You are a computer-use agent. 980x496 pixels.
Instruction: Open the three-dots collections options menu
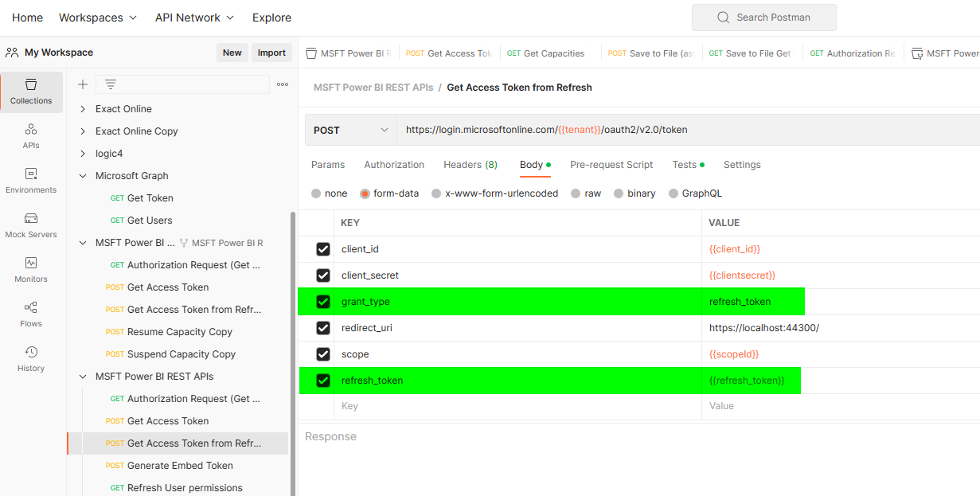point(283,84)
